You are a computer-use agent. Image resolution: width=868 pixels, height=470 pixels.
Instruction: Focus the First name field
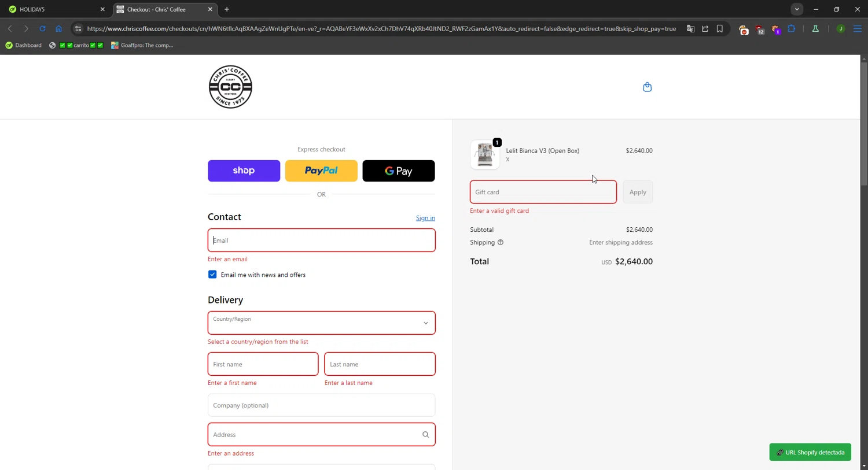click(263, 364)
